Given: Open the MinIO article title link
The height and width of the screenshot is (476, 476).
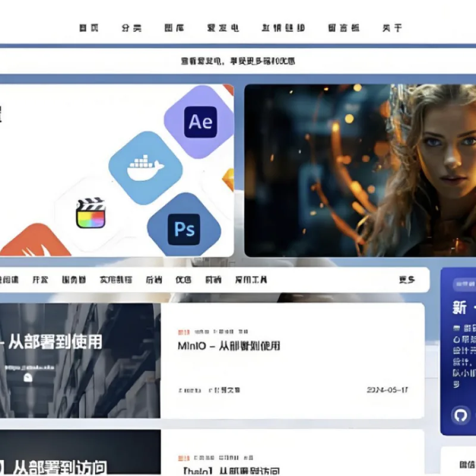Looking at the screenshot, I should (x=229, y=346).
